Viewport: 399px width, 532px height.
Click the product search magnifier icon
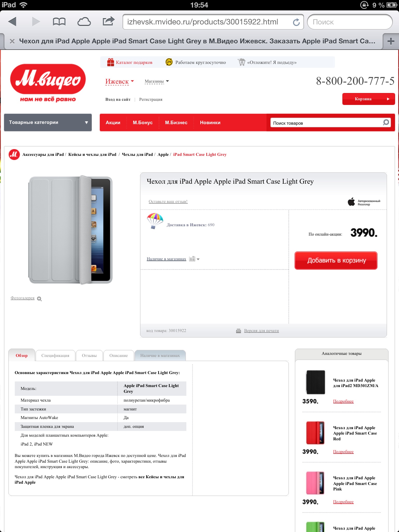pyautogui.click(x=386, y=122)
